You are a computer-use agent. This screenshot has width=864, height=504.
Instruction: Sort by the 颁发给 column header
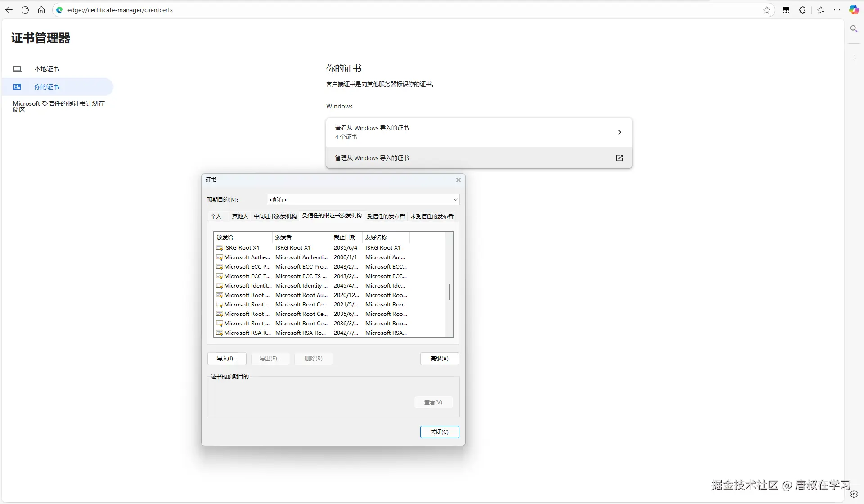click(x=243, y=238)
